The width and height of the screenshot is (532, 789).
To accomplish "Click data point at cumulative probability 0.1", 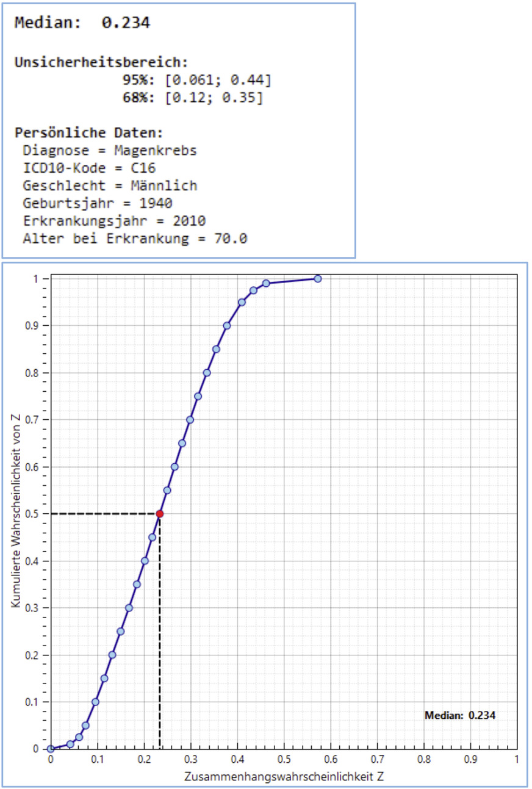I will (95, 702).
